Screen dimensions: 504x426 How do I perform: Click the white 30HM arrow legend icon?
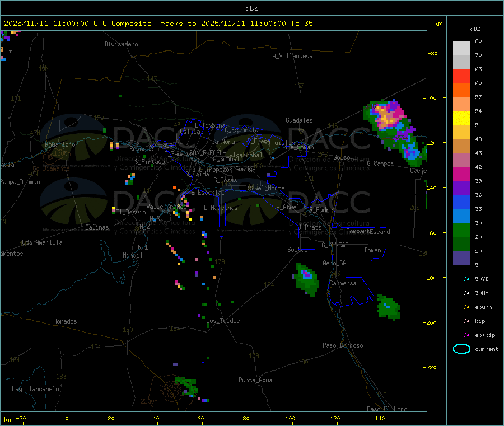461,293
